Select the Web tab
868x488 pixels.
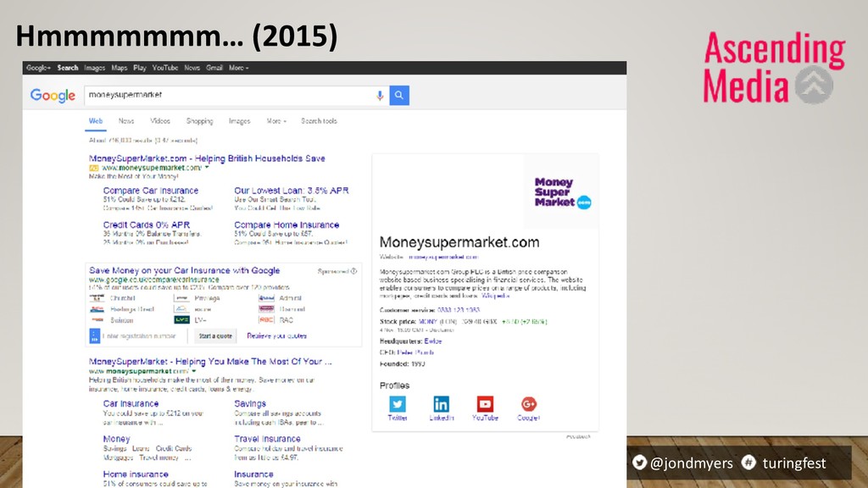(x=96, y=121)
